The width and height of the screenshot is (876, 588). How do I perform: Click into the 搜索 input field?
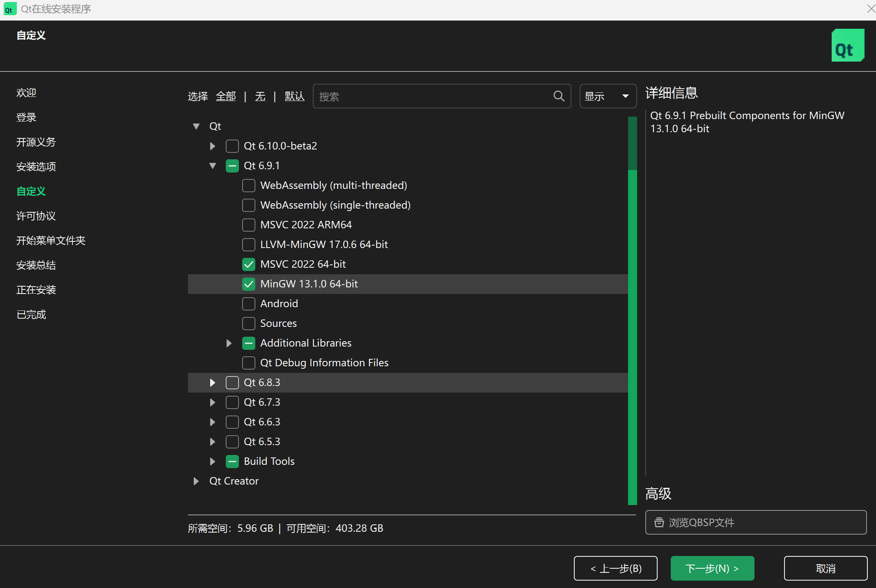click(431, 96)
